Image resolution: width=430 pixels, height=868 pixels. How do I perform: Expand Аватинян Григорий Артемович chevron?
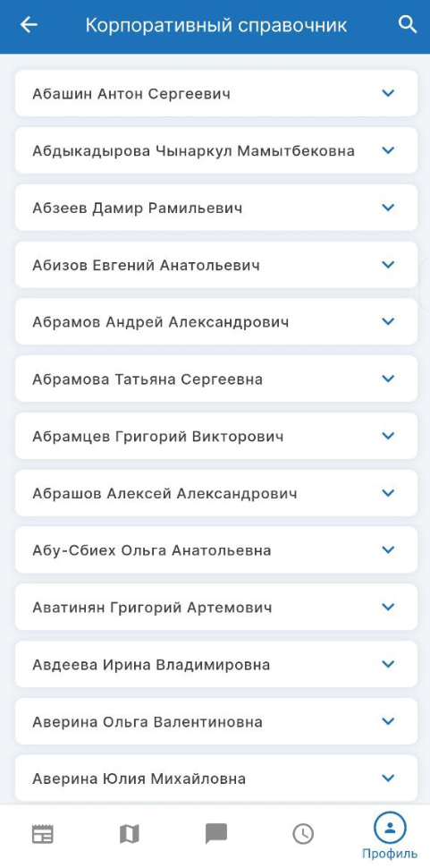click(x=389, y=607)
